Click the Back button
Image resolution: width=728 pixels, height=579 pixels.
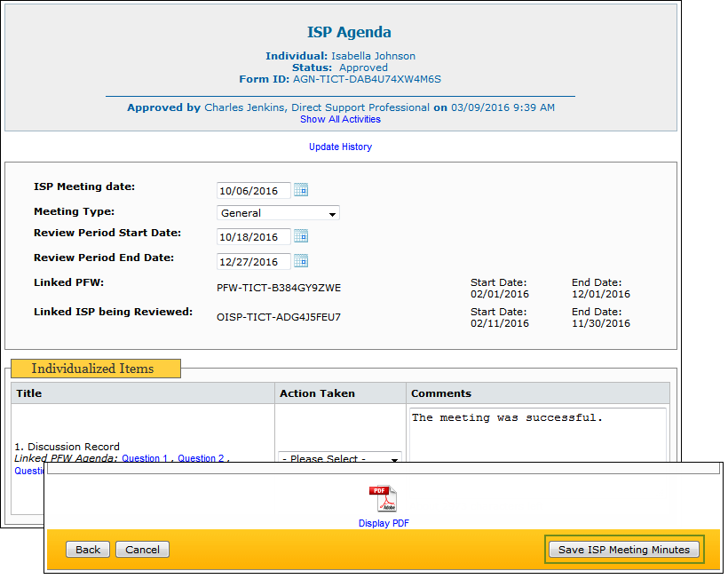tap(88, 550)
